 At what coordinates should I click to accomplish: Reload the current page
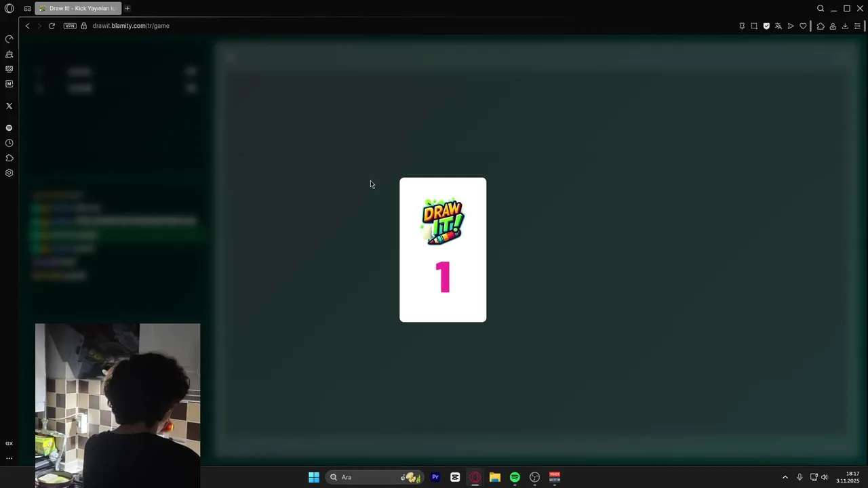pyautogui.click(x=52, y=26)
